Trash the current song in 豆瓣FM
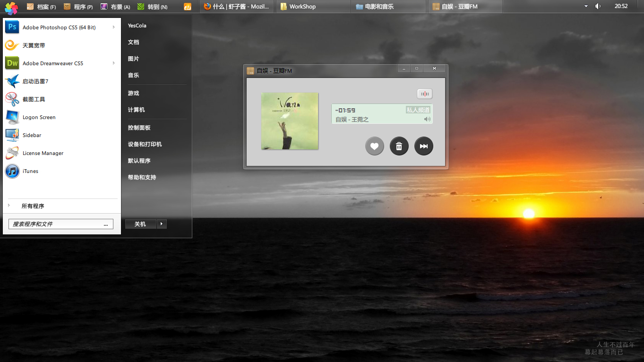644x362 pixels. click(399, 146)
